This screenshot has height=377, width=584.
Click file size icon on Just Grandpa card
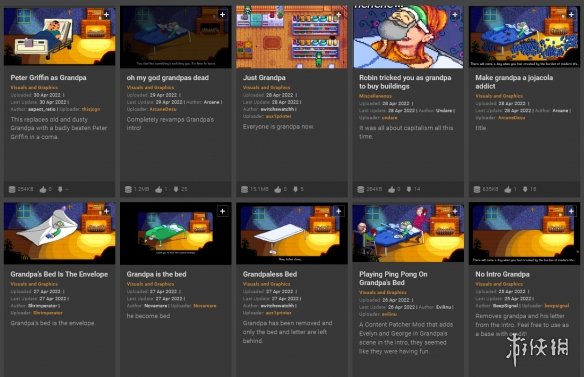[x=244, y=189]
